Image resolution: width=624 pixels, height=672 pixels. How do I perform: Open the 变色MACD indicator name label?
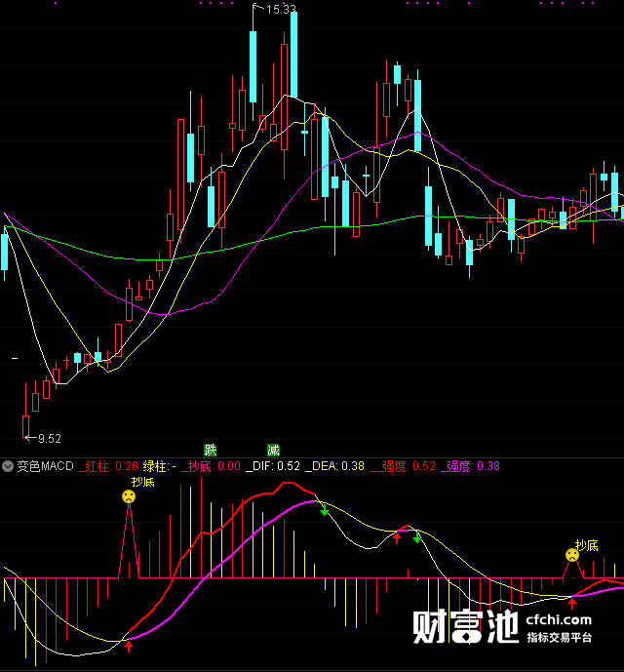pos(45,466)
